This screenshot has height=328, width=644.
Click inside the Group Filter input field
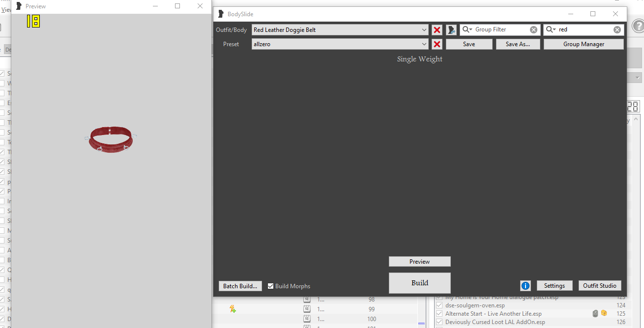click(500, 29)
